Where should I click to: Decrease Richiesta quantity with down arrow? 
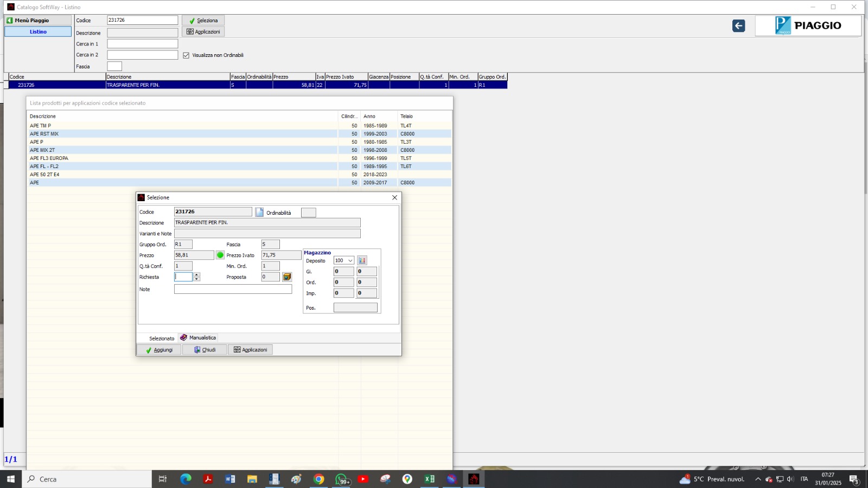(x=196, y=279)
